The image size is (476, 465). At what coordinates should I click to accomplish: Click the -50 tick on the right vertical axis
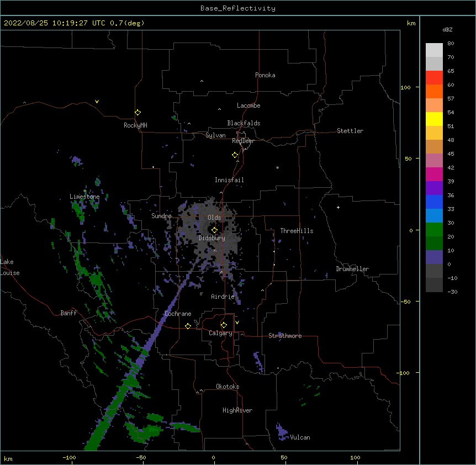pyautogui.click(x=405, y=302)
